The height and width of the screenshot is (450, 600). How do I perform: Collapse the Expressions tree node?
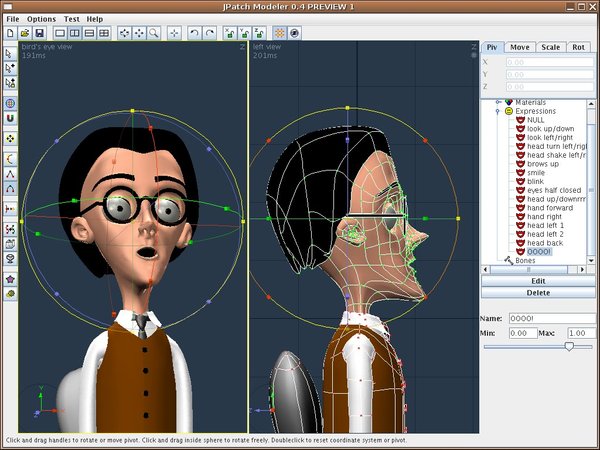click(497, 111)
